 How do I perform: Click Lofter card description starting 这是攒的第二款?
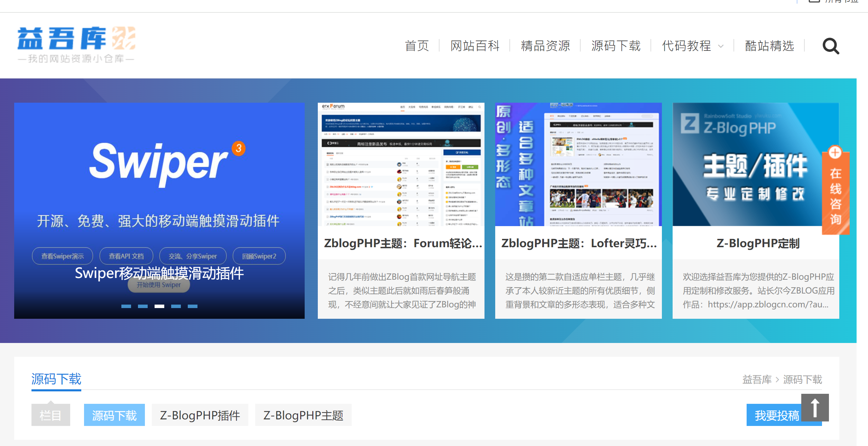580,290
